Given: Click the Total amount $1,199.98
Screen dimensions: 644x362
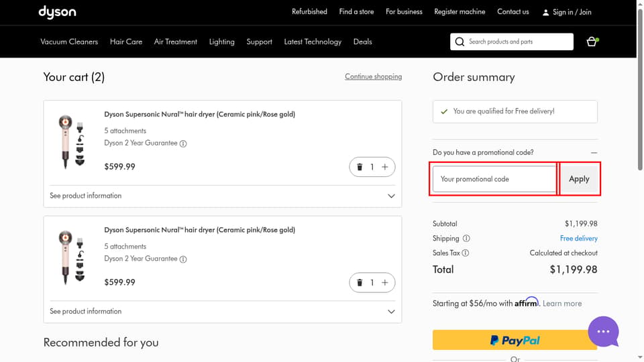Looking at the screenshot, I should (x=574, y=269).
